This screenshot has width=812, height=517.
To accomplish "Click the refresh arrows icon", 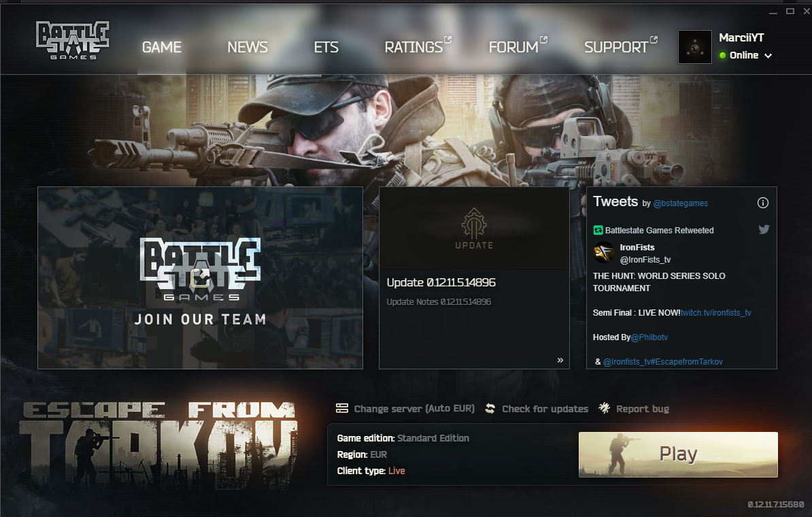I will pos(490,409).
